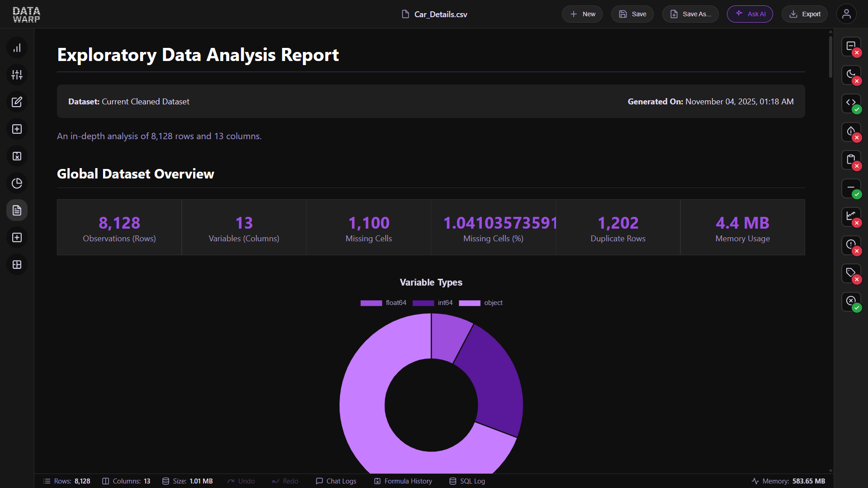Click the vertical scrollbar's down arrow

pos(830,470)
